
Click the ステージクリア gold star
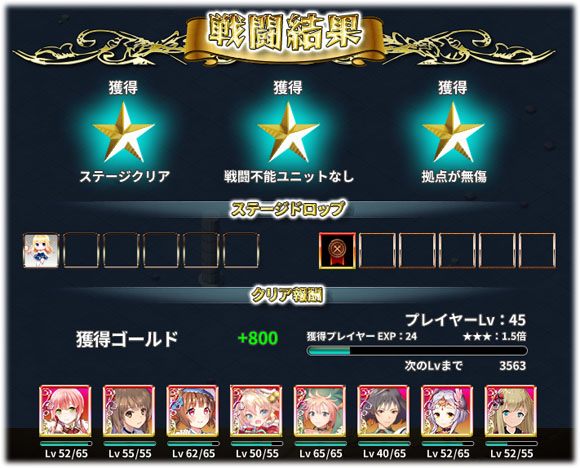[124, 132]
